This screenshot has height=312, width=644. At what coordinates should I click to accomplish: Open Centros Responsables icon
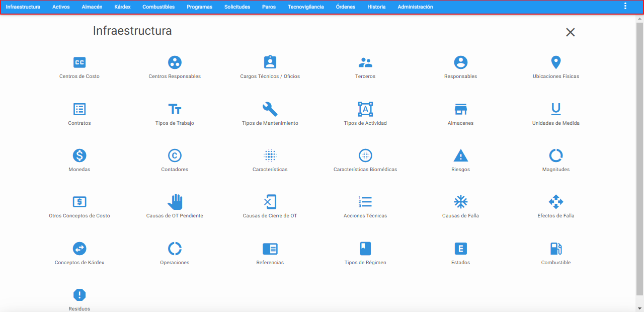point(175,62)
